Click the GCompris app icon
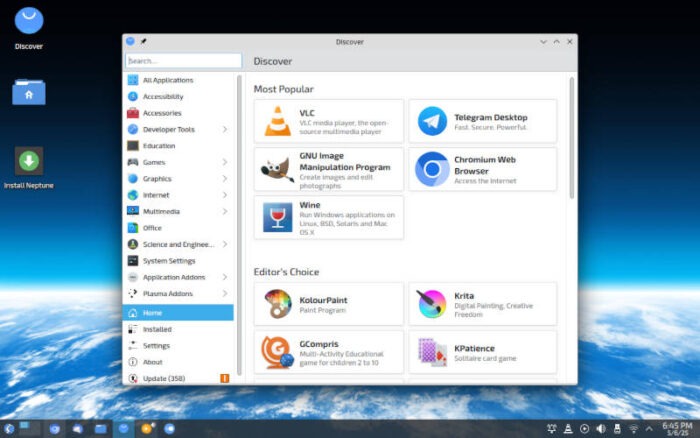700x438 pixels. pyautogui.click(x=277, y=352)
